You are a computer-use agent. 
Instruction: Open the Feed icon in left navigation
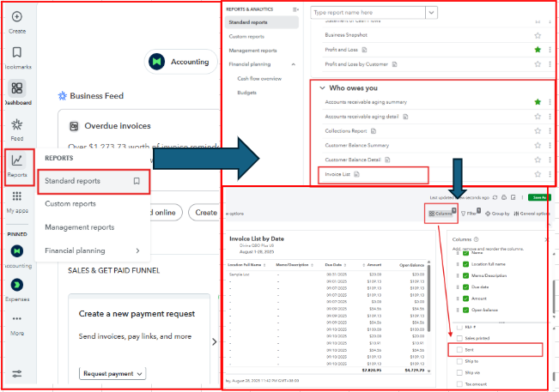[17, 124]
